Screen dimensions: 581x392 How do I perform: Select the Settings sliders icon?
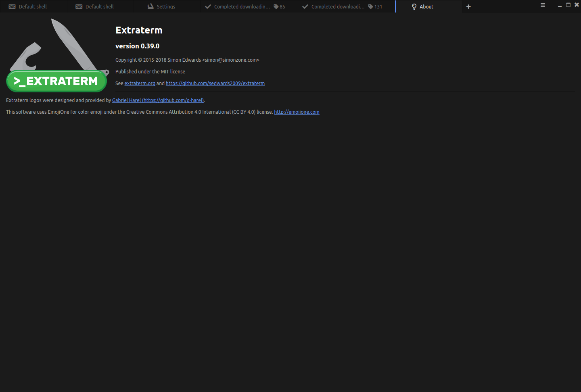click(150, 6)
